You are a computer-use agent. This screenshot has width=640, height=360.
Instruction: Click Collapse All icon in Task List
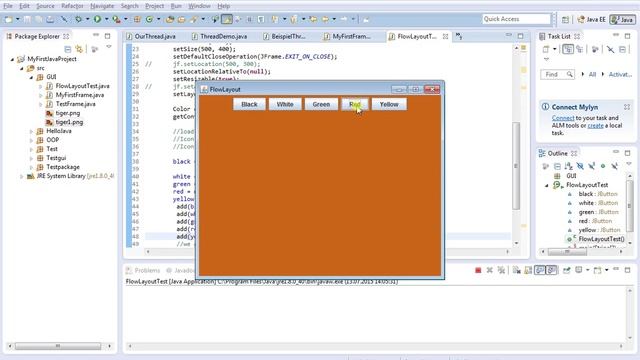[622, 49]
